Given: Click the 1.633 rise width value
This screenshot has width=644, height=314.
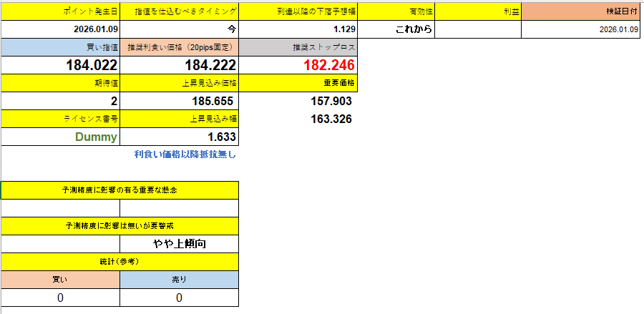Looking at the screenshot, I should [x=179, y=137].
